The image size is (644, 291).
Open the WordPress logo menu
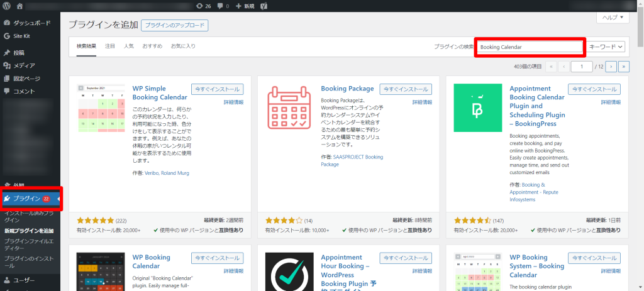(6, 6)
